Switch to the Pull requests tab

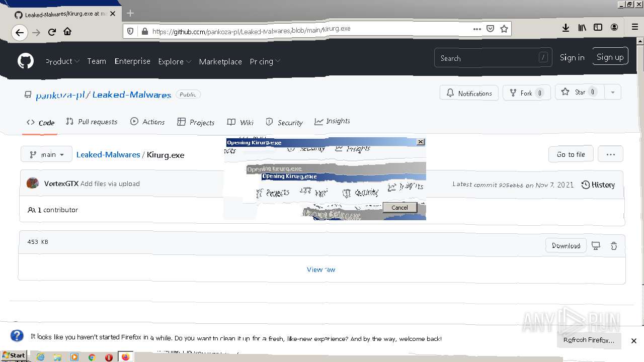(x=92, y=122)
